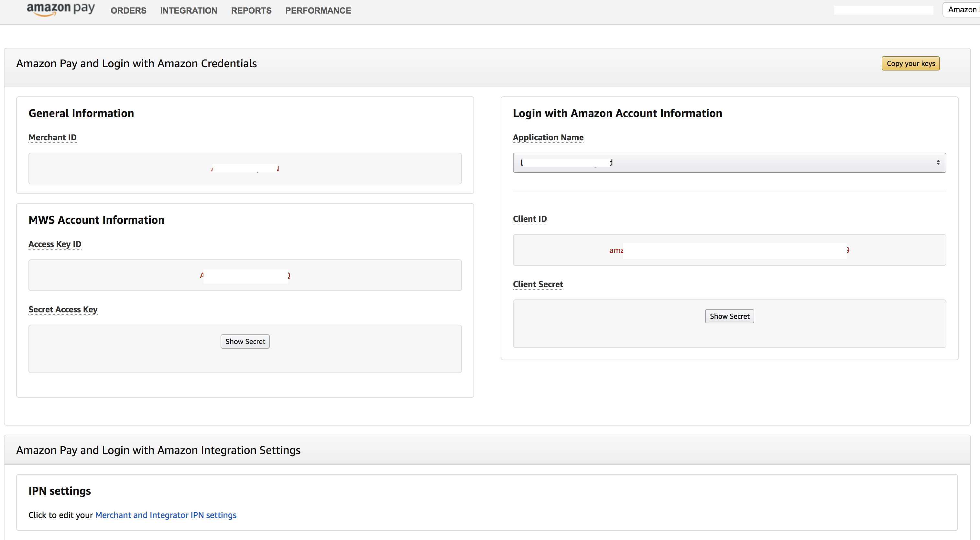Open the REPORTS menu
980x540 pixels.
pos(251,11)
